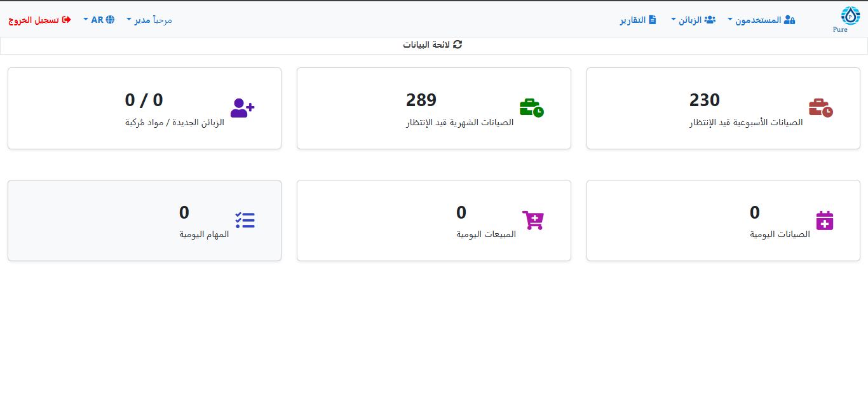Click the تسجيل الخروج logout link
This screenshot has height=408, width=868.
tap(39, 20)
